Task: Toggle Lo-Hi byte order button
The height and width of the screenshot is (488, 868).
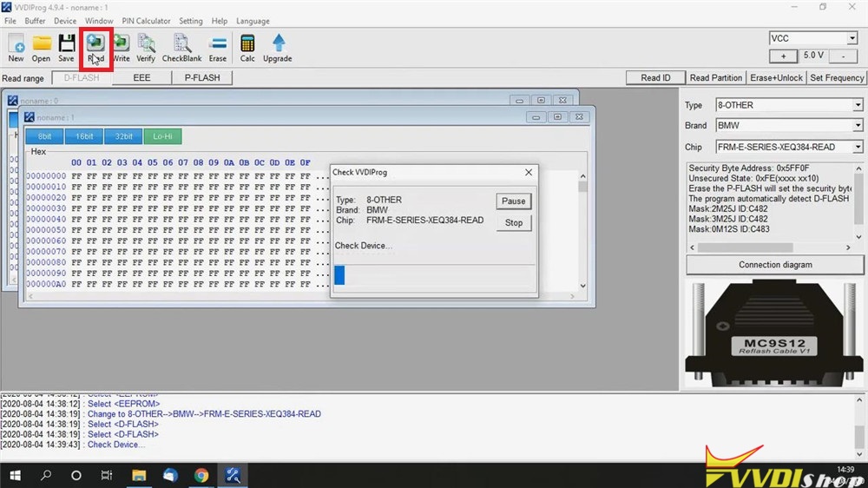Action: click(x=163, y=136)
